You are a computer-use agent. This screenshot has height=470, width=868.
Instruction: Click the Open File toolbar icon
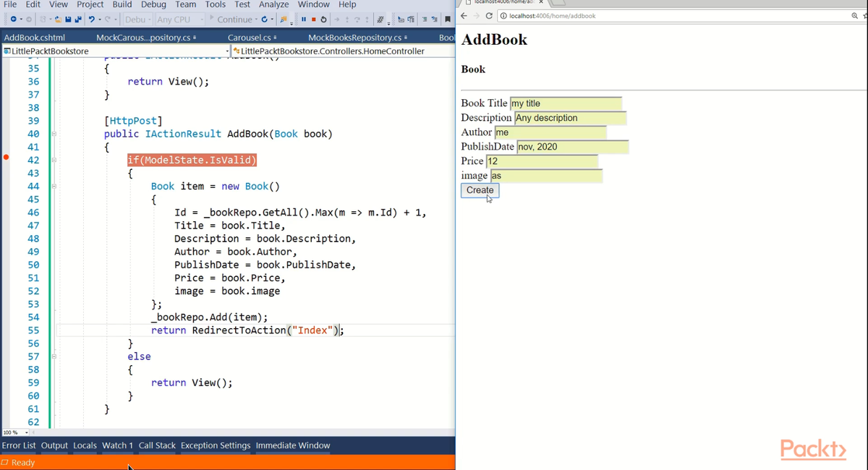(58, 20)
